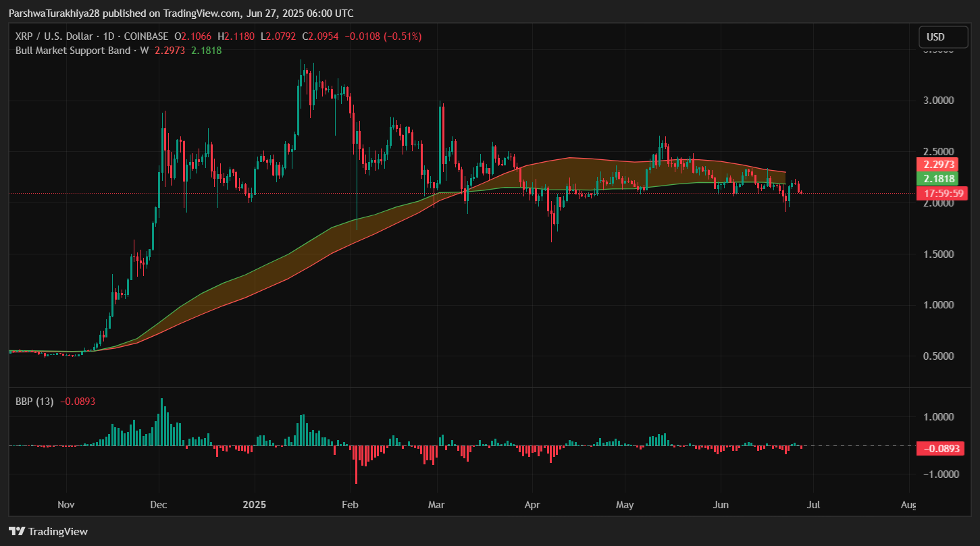Click the Jun label on time axis

[721, 505]
